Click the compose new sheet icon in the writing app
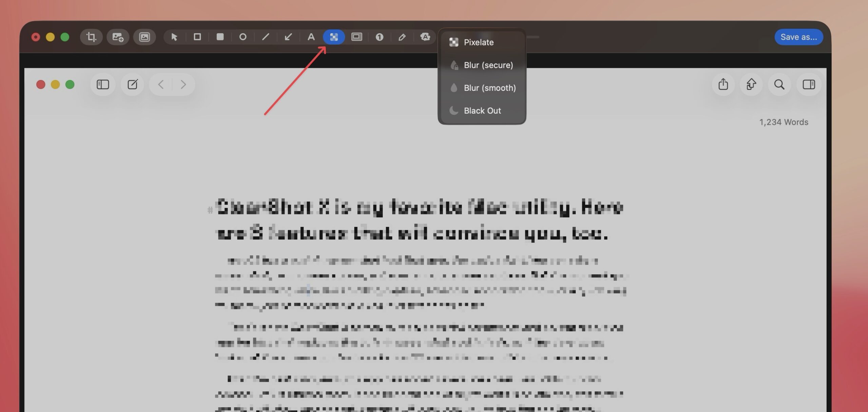Image resolution: width=868 pixels, height=412 pixels. (x=133, y=84)
